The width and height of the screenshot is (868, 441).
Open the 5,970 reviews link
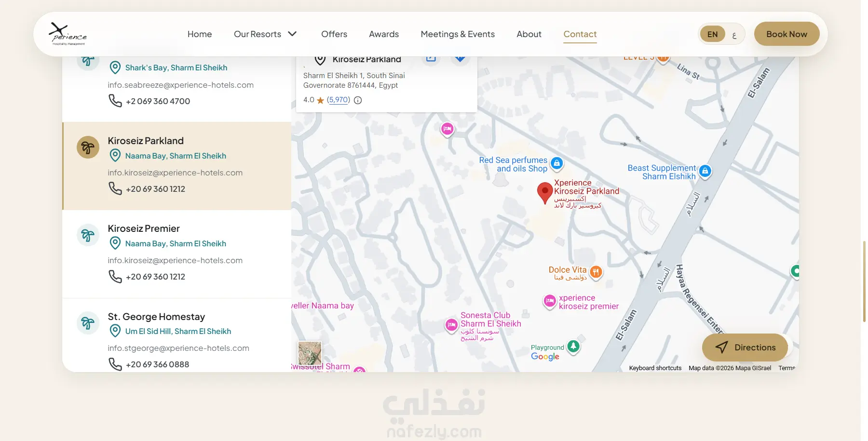[x=339, y=100]
